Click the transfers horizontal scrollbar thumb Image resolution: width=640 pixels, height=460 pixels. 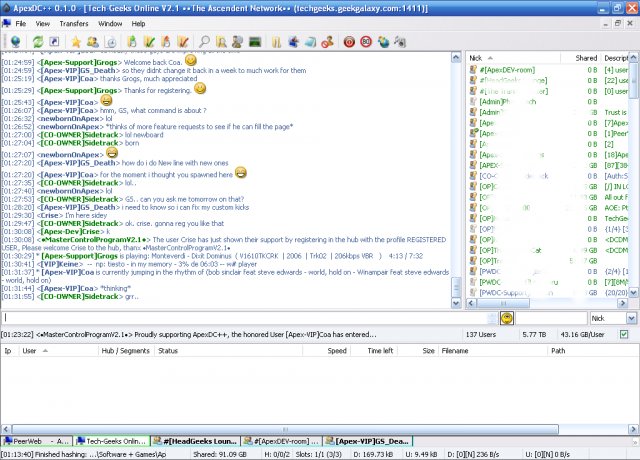pyautogui.click(x=285, y=429)
